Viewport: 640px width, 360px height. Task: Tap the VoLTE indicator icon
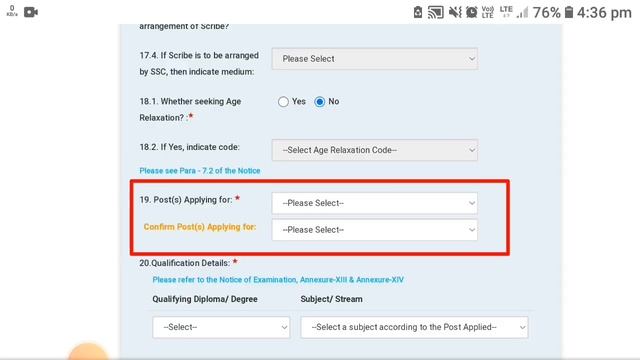[488, 12]
